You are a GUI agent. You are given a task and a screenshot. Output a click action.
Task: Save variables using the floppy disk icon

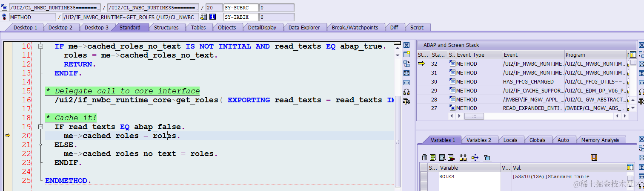point(594,157)
